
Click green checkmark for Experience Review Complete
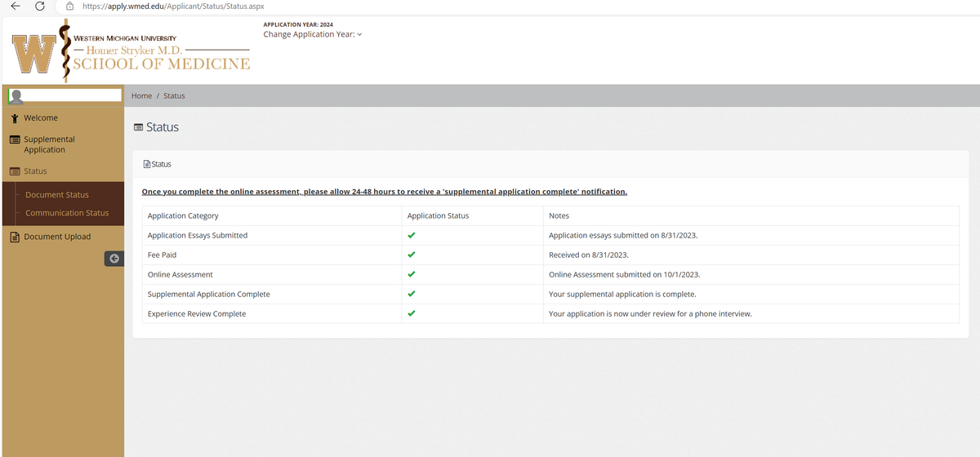click(412, 313)
